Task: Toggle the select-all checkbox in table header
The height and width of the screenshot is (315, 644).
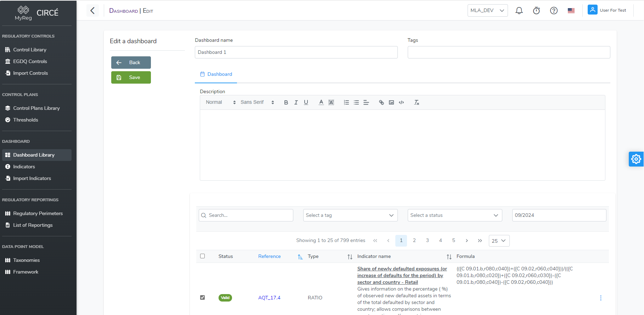Action: point(203,256)
